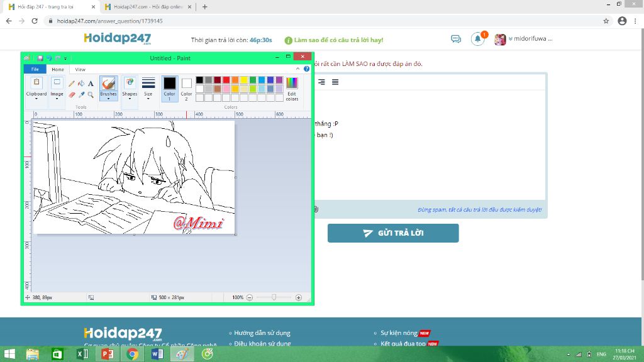
Task: Click the Paint zoom slider handle
Action: click(x=274, y=297)
